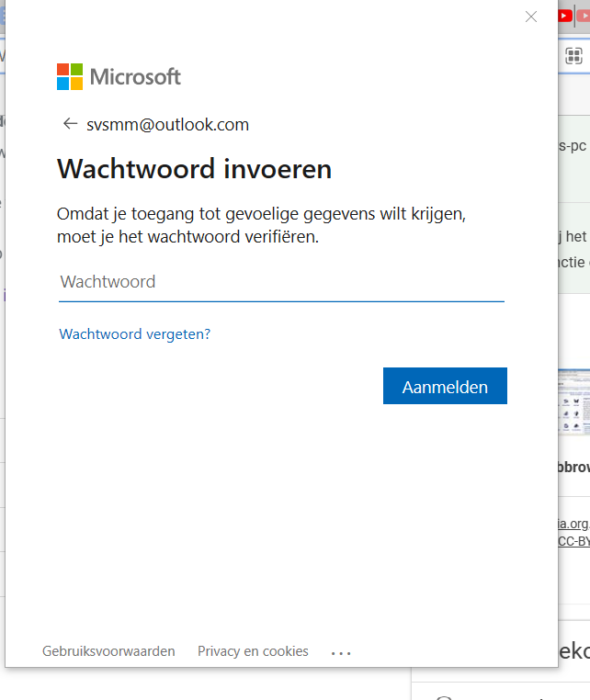Click the red YouTube icon in background browser
This screenshot has width=590, height=700.
564,16
